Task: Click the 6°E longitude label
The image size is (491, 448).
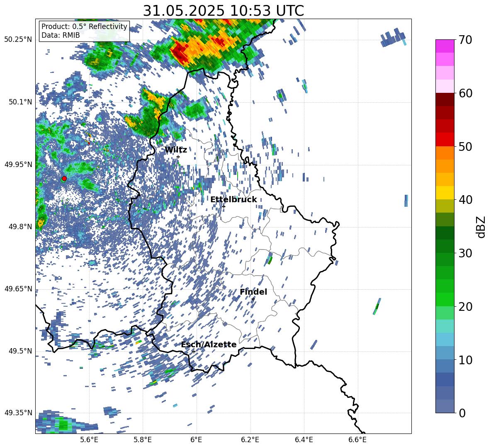Action: coord(196,440)
